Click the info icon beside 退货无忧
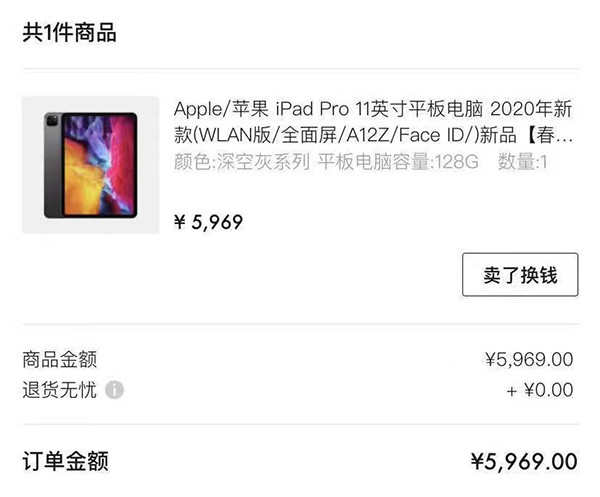600x497 pixels. click(114, 390)
